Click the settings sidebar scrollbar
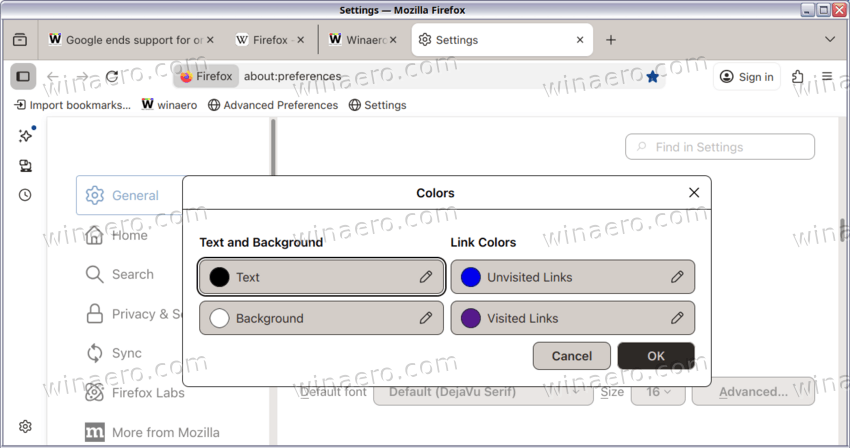 (x=273, y=146)
